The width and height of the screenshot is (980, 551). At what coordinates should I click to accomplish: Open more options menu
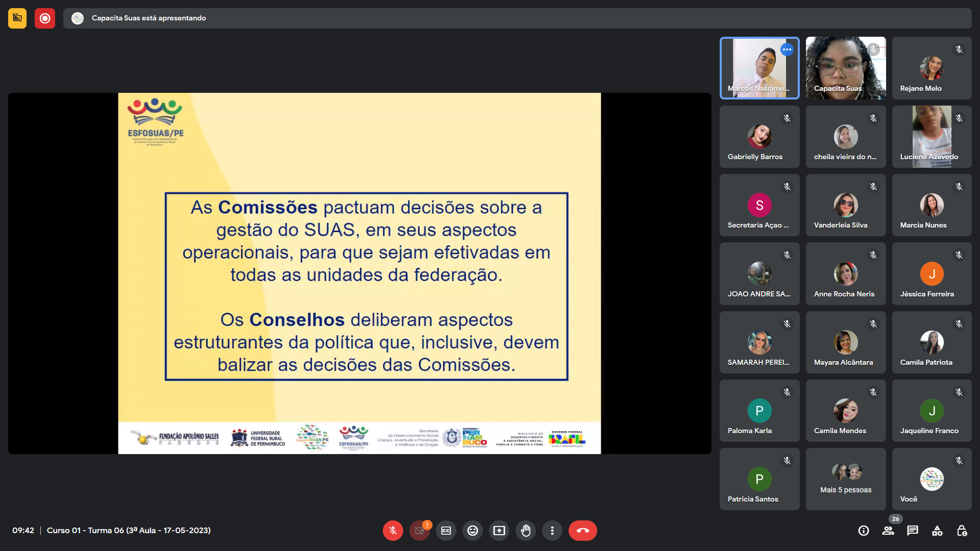coord(552,531)
